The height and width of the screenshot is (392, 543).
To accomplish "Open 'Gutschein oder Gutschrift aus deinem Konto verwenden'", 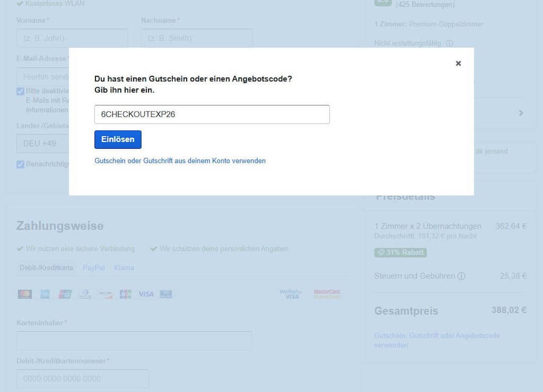I will 180,161.
